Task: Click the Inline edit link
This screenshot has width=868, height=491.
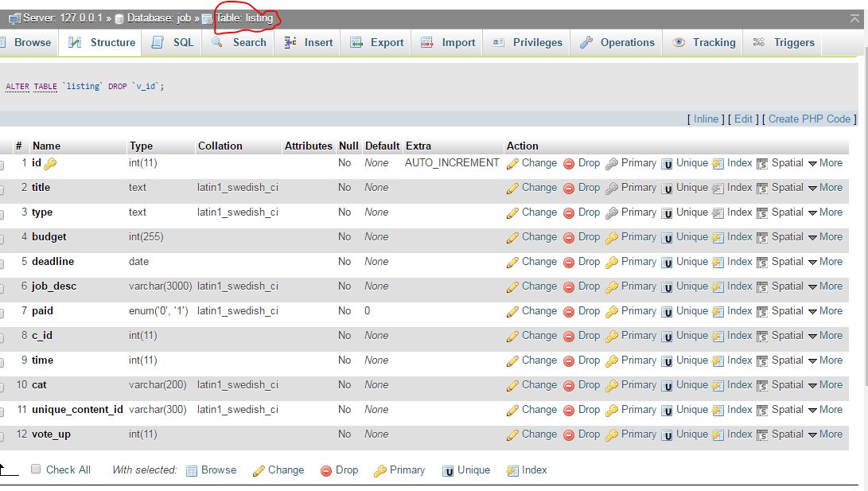Action: coord(706,119)
